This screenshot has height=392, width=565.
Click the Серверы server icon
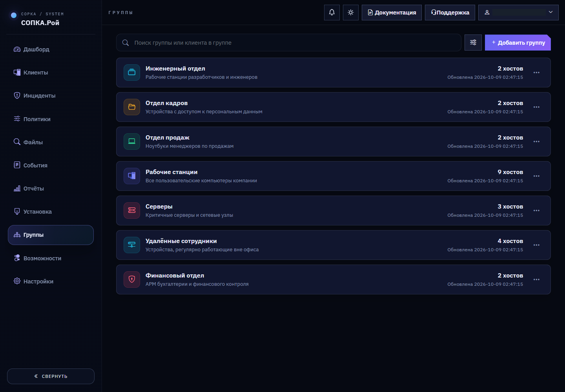132,211
